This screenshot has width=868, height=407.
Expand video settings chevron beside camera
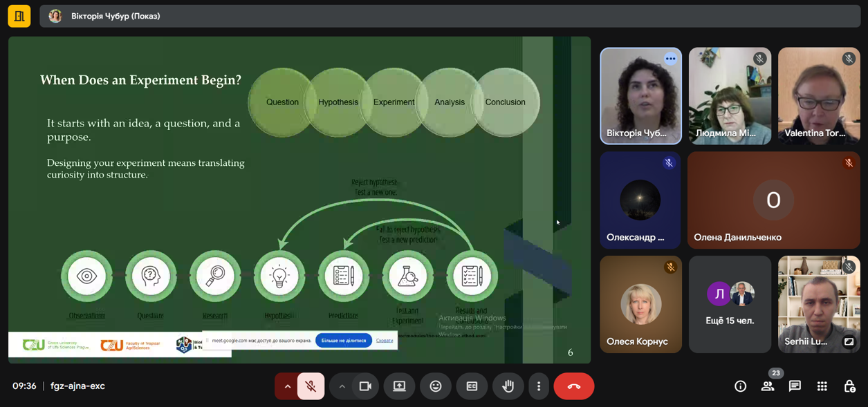342,386
